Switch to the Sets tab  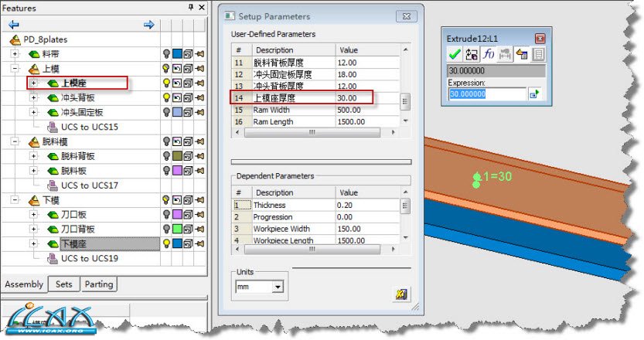pos(63,284)
